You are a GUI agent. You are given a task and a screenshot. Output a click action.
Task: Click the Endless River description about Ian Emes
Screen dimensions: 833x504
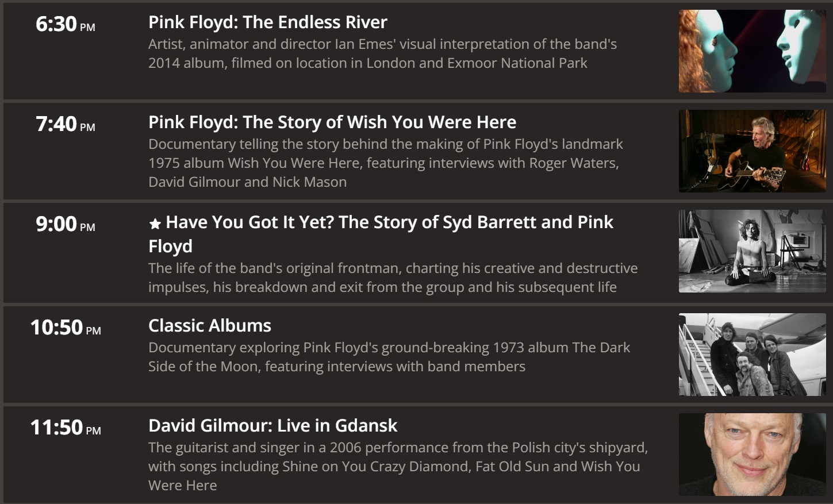point(382,53)
